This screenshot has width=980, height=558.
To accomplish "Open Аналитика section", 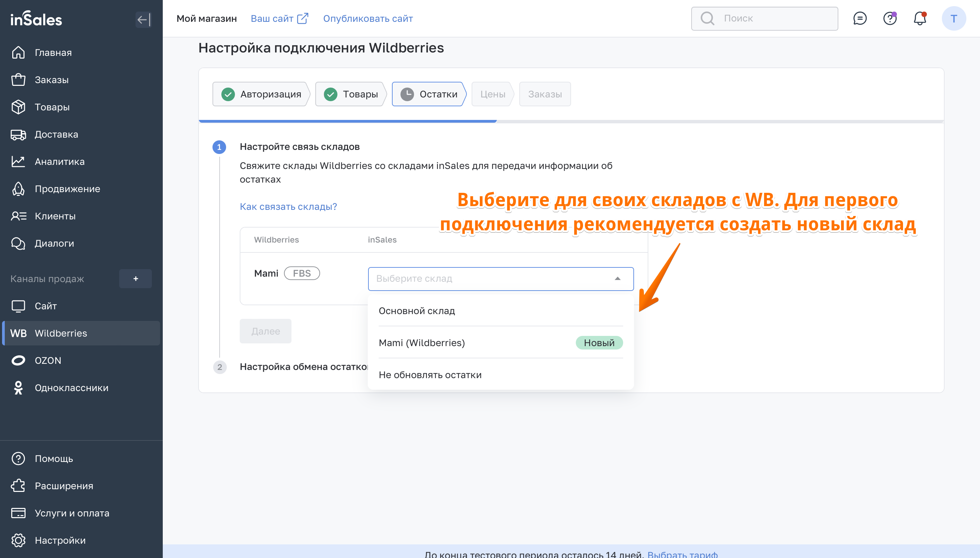I will (59, 162).
